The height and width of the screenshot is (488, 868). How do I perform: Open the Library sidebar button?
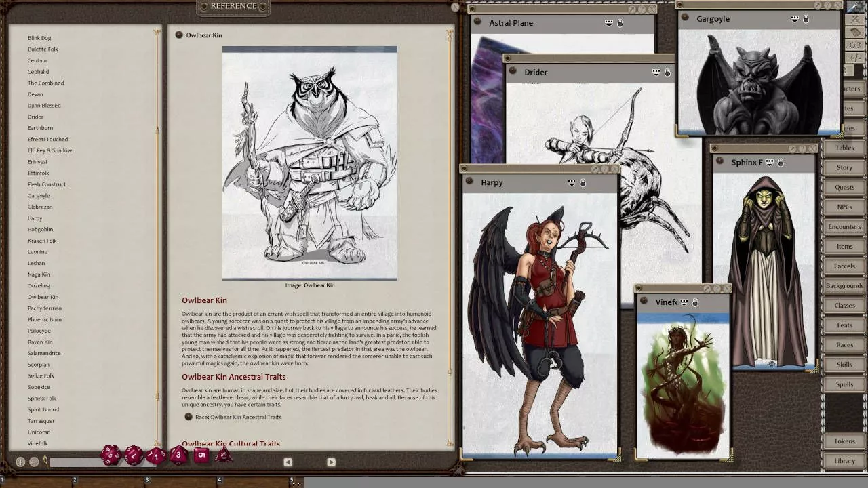coord(844,460)
